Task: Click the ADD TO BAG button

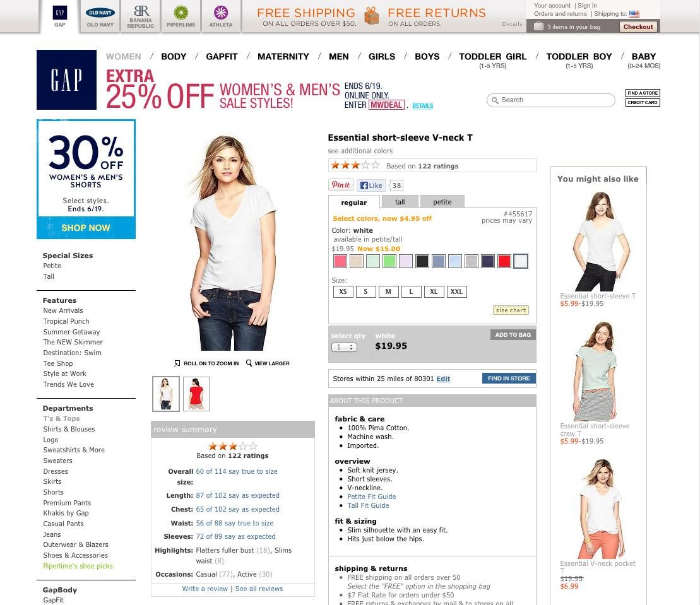Action: click(513, 334)
